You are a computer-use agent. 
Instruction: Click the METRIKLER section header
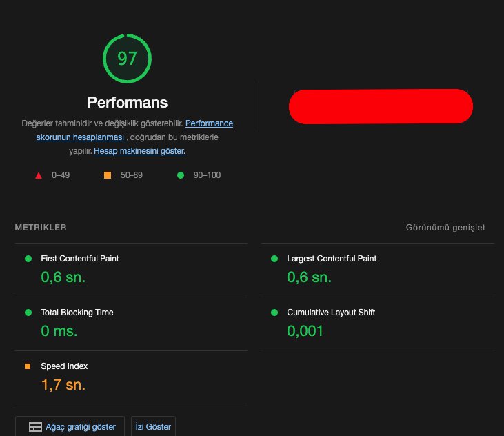(x=41, y=228)
